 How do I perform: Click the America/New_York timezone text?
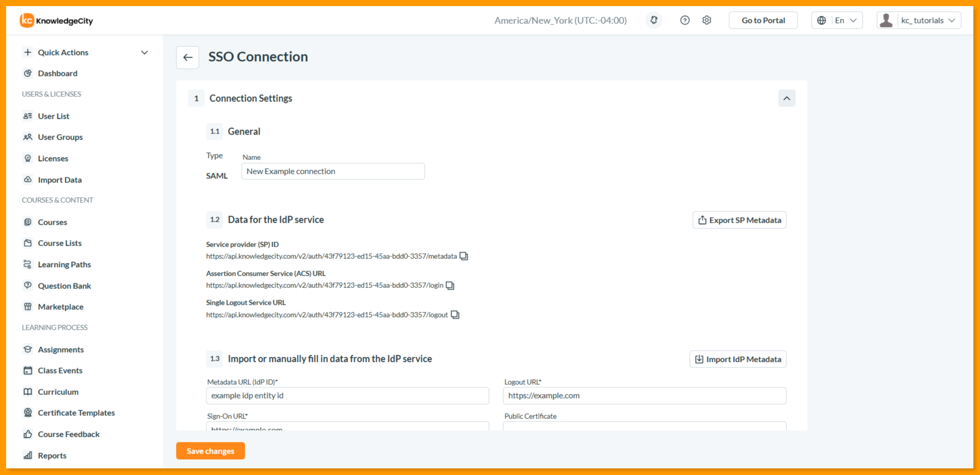(x=560, y=20)
